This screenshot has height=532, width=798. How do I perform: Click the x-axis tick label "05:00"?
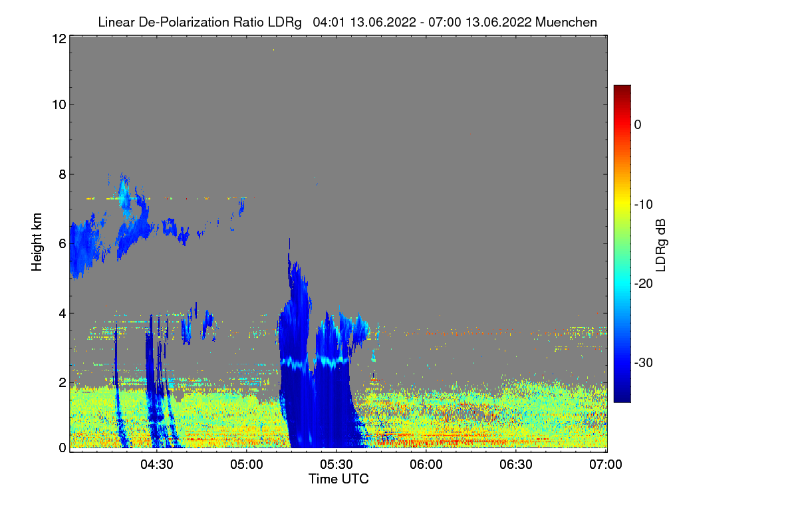[246, 465]
